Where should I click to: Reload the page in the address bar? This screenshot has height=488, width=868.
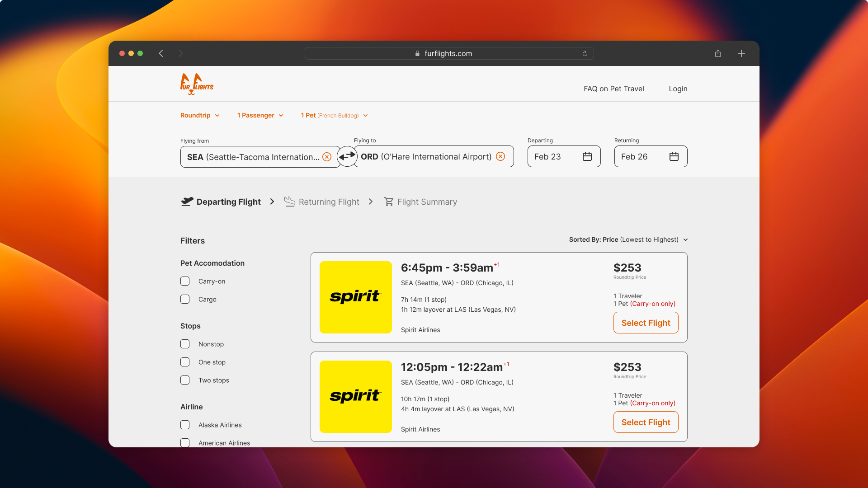[585, 53]
